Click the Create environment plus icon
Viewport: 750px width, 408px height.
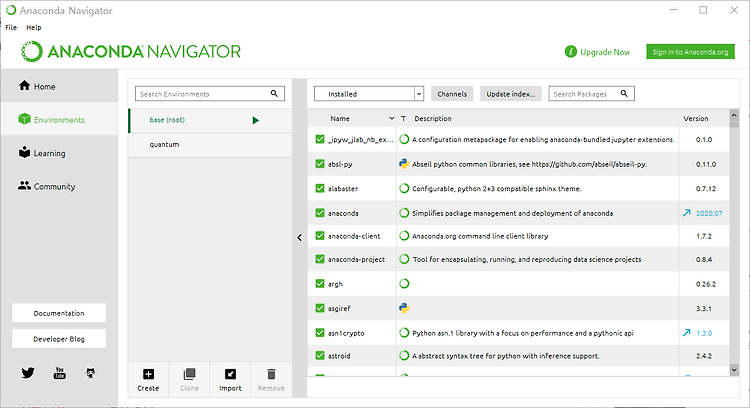click(148, 374)
